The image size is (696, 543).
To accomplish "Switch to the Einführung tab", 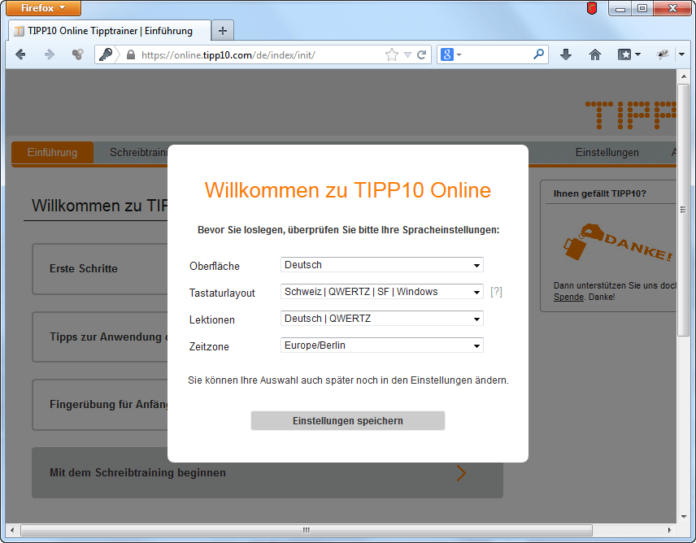I will [x=52, y=153].
